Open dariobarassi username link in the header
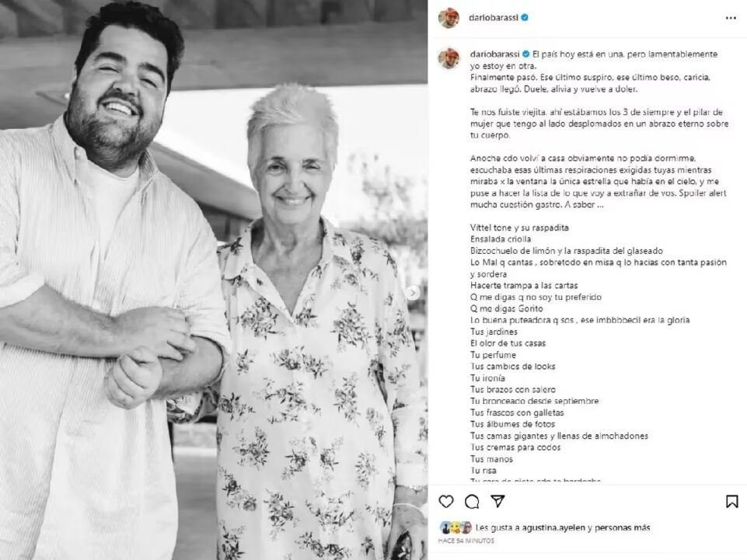Image resolution: width=747 pixels, height=560 pixels. click(x=493, y=18)
